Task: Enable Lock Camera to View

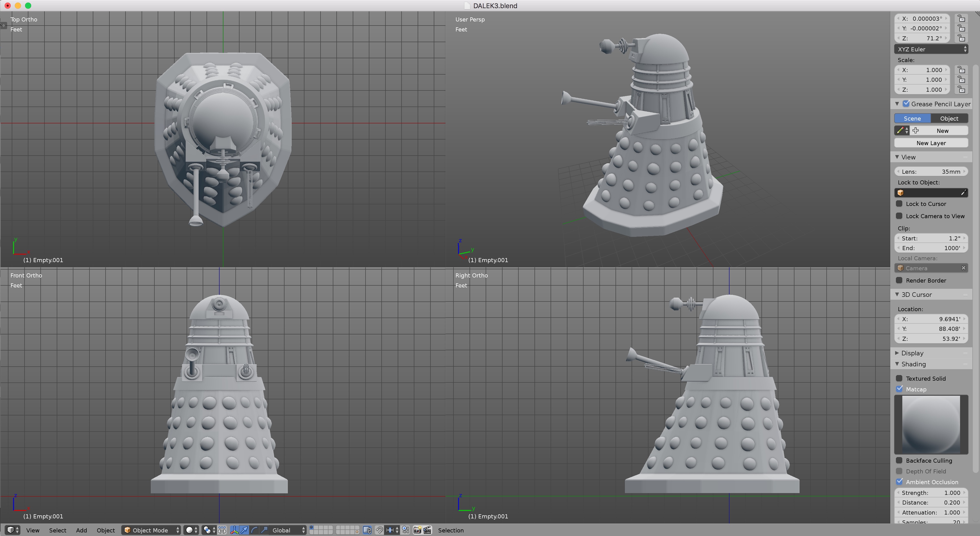Action: point(899,216)
